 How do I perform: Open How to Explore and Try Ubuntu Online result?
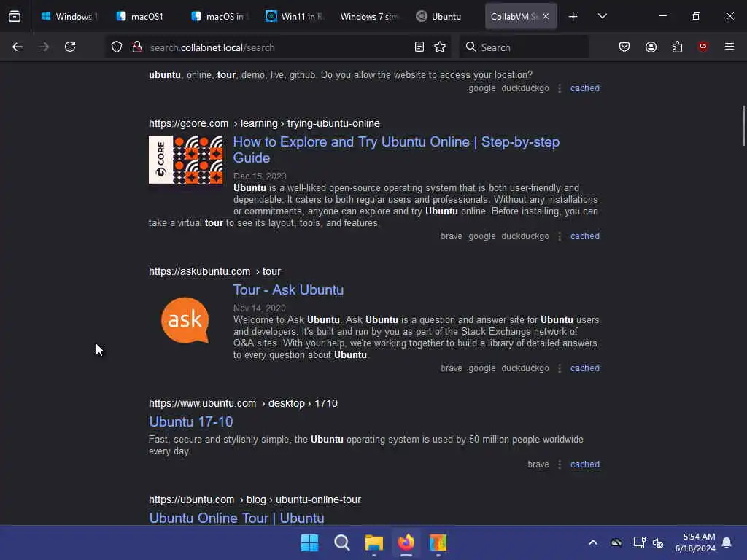[396, 149]
